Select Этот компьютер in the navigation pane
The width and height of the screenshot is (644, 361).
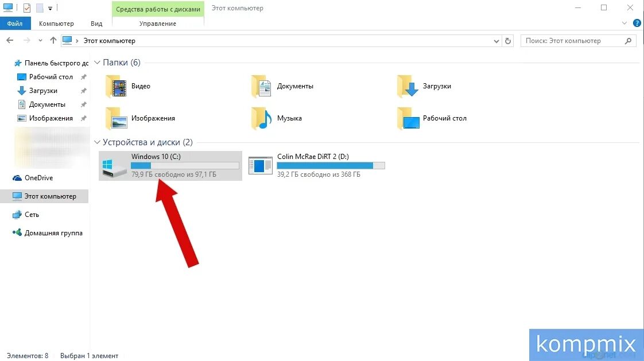[44, 196]
